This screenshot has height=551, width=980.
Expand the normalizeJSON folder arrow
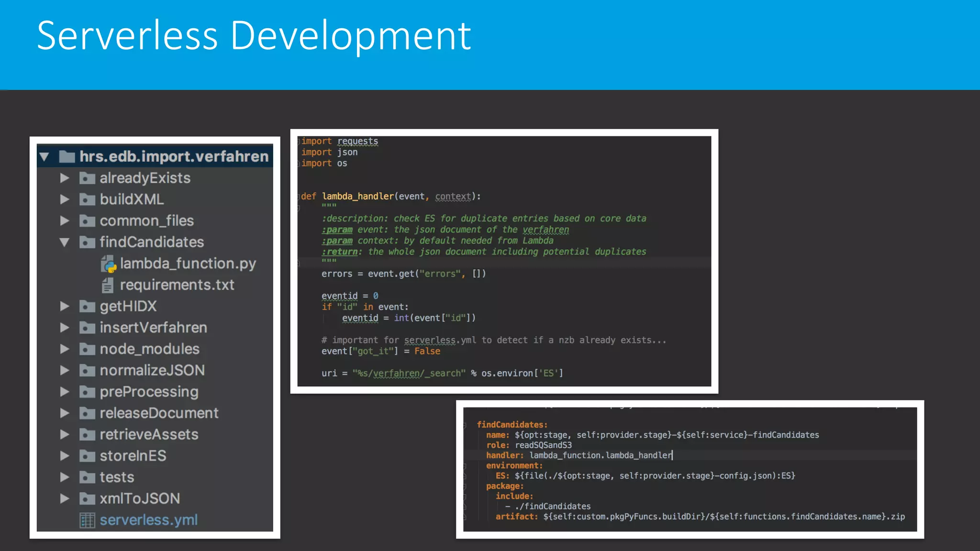[65, 370]
